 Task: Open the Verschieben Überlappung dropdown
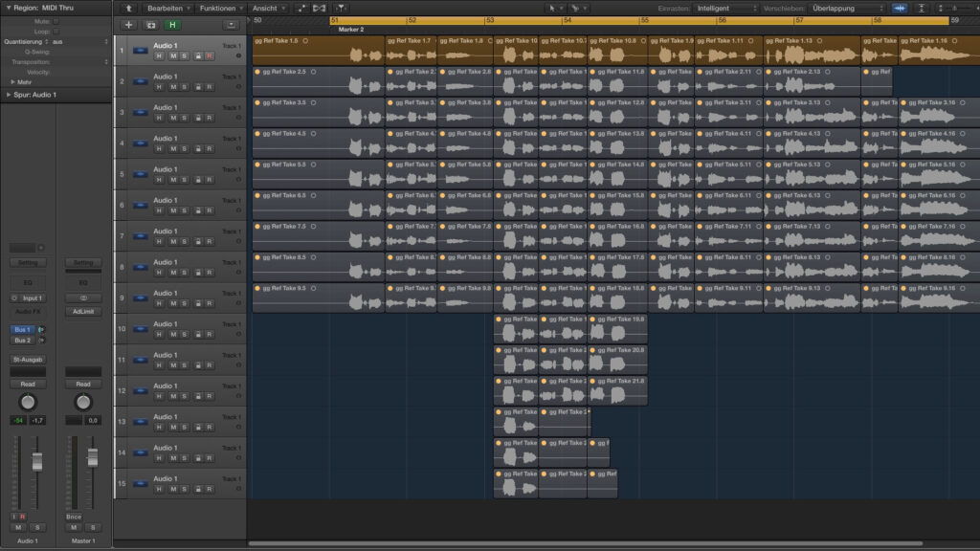coord(847,8)
